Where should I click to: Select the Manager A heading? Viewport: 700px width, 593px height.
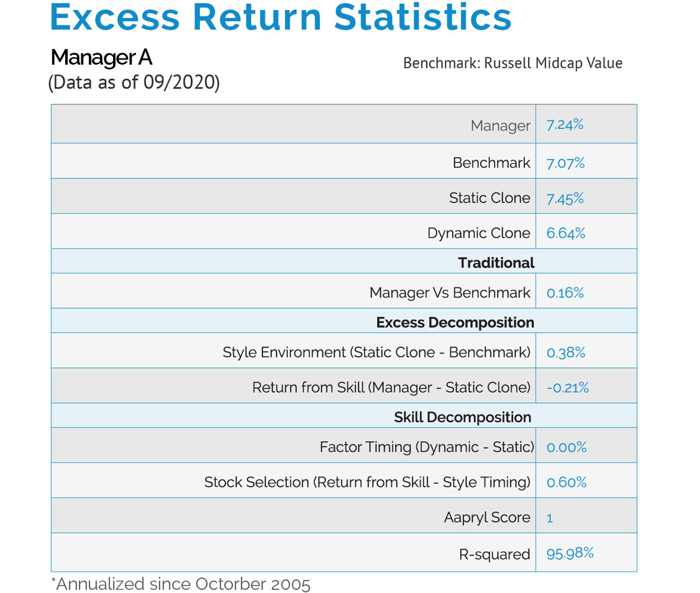101,58
